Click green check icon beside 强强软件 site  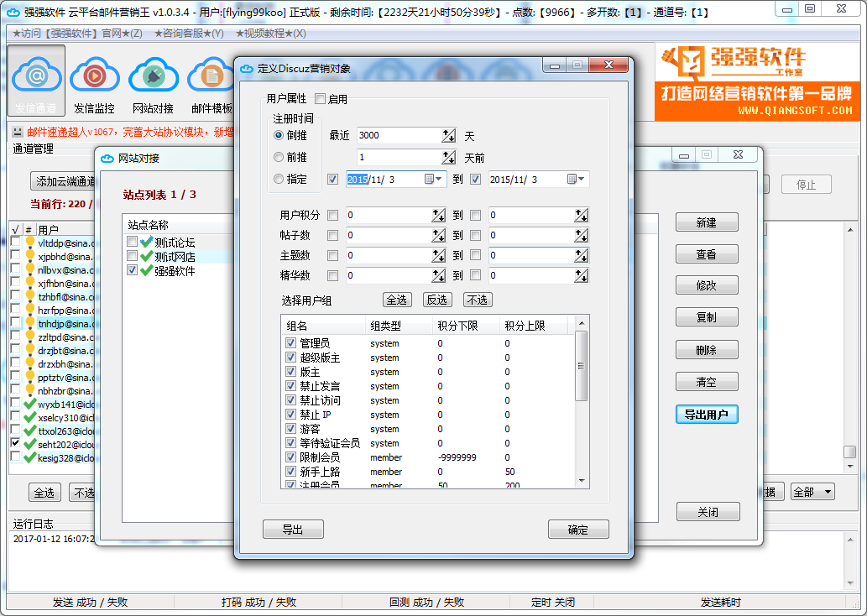coord(147,271)
